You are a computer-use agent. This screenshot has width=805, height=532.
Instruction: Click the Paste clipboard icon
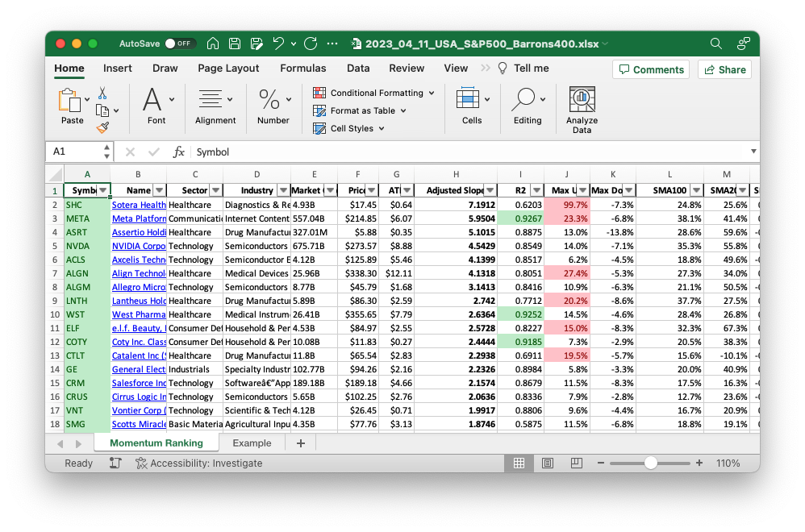coord(69,101)
